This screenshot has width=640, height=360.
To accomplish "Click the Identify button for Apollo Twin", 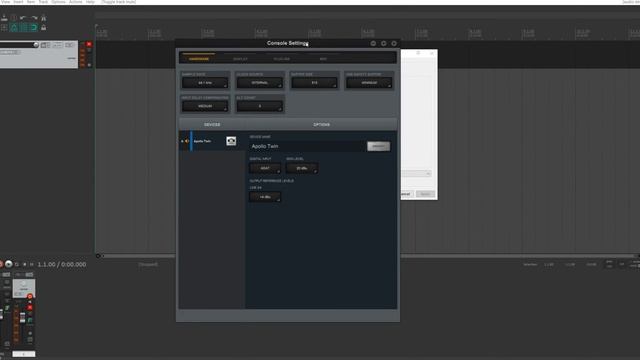I will pyautogui.click(x=378, y=146).
